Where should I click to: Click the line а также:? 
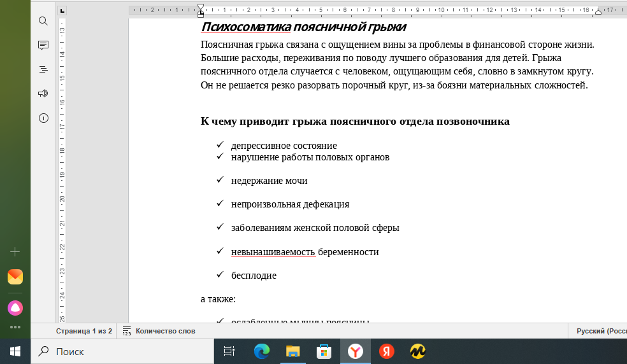(219, 299)
